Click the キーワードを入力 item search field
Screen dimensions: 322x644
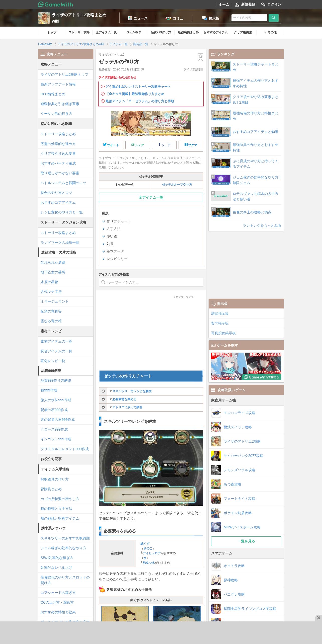(151, 282)
